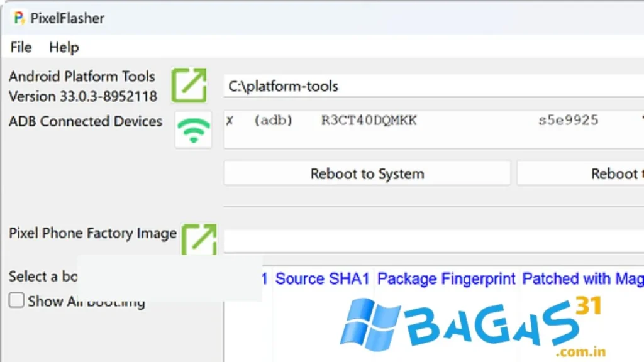Click the 'Version 33.0.3-8952118' text
Viewport: 644px width, 362px height.
pos(83,96)
